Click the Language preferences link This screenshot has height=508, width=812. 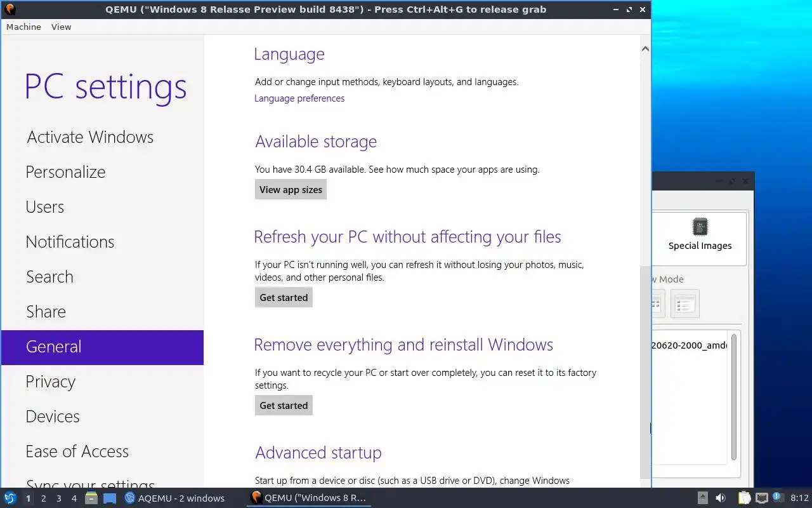pyautogui.click(x=299, y=98)
